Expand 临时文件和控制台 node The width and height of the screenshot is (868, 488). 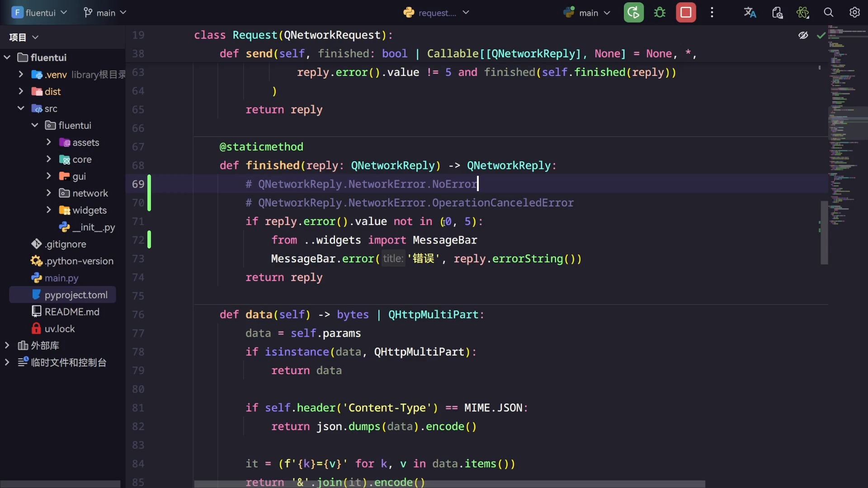pos(7,362)
